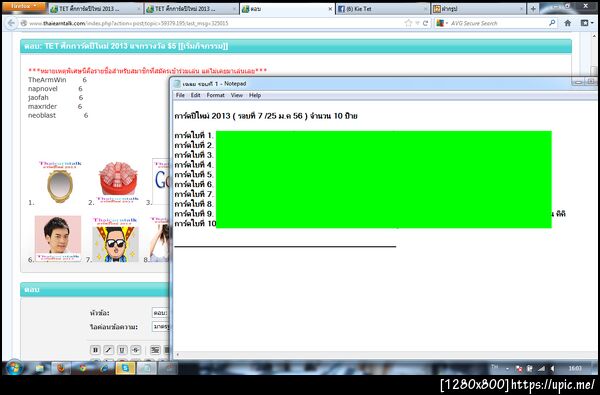Click the Notepad title bar icon
600x395 pixels.
click(x=177, y=83)
